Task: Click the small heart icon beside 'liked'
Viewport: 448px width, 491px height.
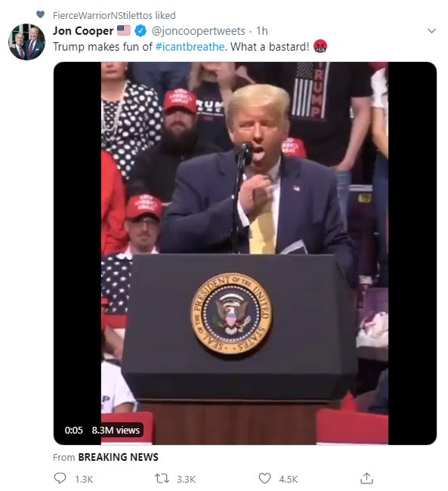Action: click(x=40, y=14)
